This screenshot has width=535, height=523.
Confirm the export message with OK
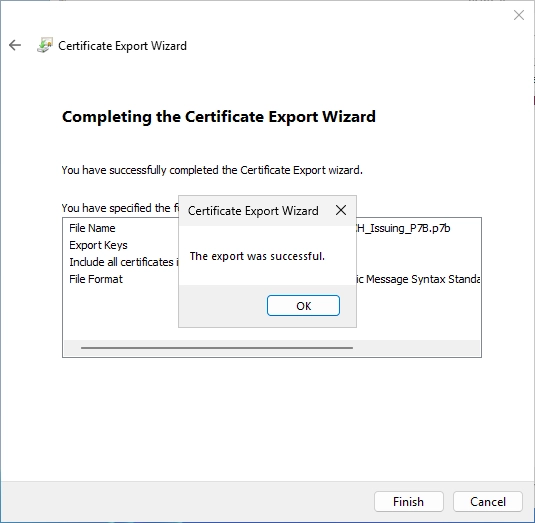click(303, 306)
